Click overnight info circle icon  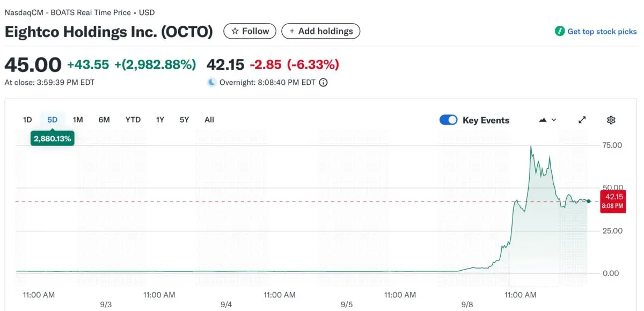323,83
